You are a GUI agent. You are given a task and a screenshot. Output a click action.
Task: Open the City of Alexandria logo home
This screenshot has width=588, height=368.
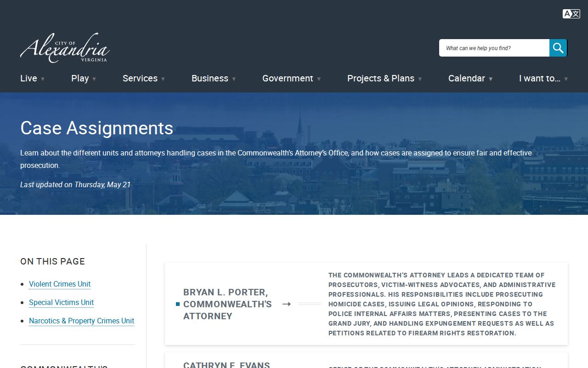click(x=65, y=47)
